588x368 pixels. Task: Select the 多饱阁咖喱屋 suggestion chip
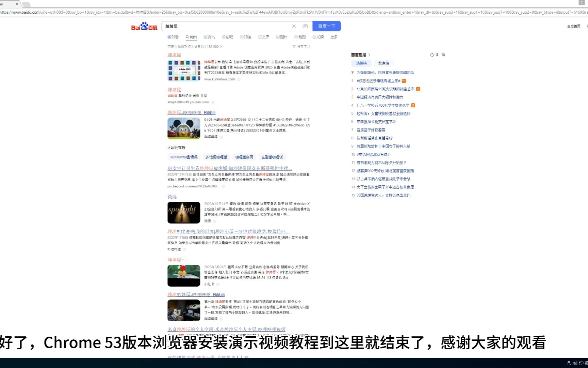tap(216, 157)
